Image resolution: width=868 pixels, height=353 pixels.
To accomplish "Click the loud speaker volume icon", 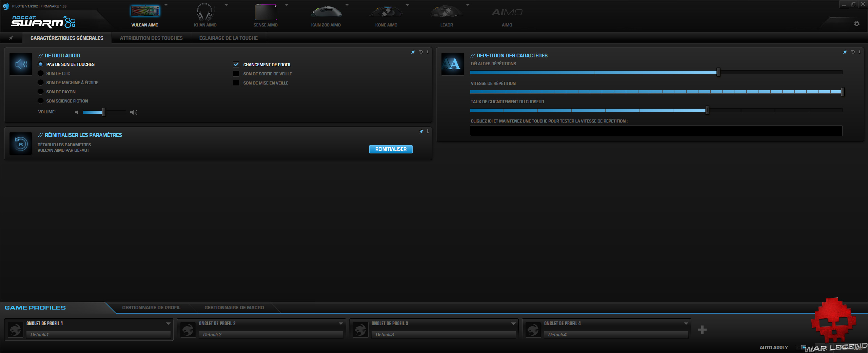I will point(134,112).
